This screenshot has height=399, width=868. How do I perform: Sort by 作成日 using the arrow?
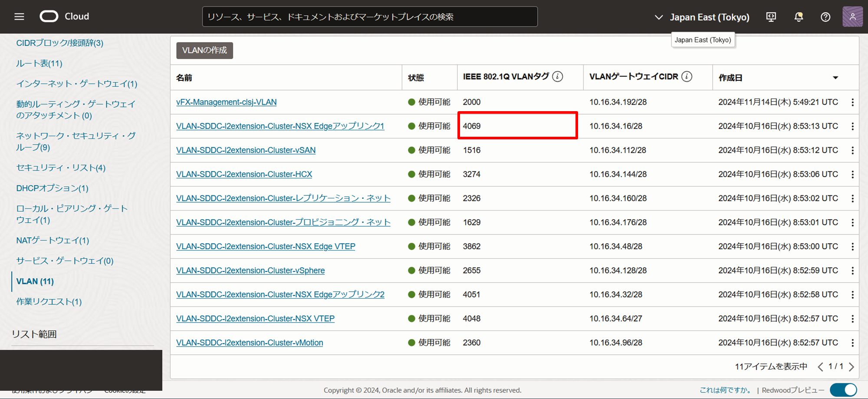[835, 78]
